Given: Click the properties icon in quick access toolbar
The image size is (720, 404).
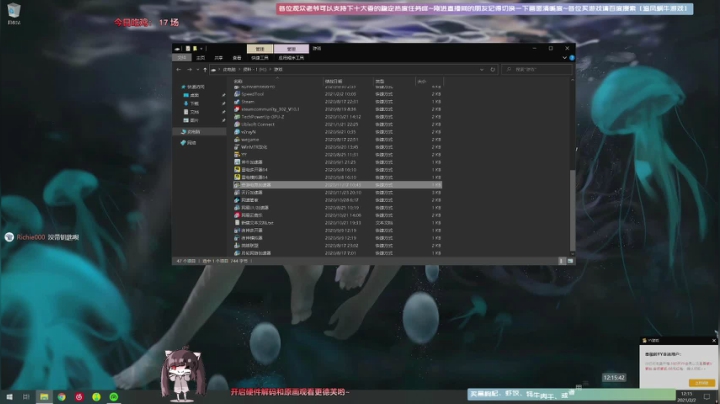Looking at the screenshot, I should [188, 48].
